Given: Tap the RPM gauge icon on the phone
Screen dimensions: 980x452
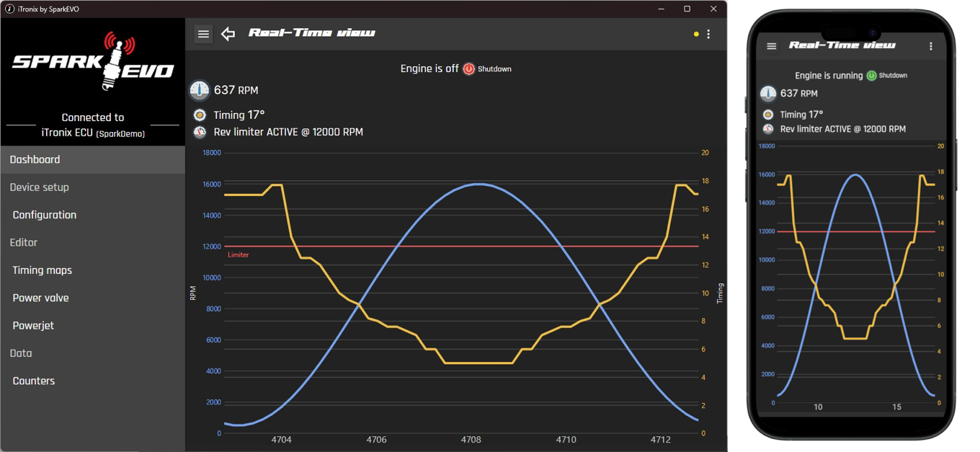Looking at the screenshot, I should coord(768,94).
